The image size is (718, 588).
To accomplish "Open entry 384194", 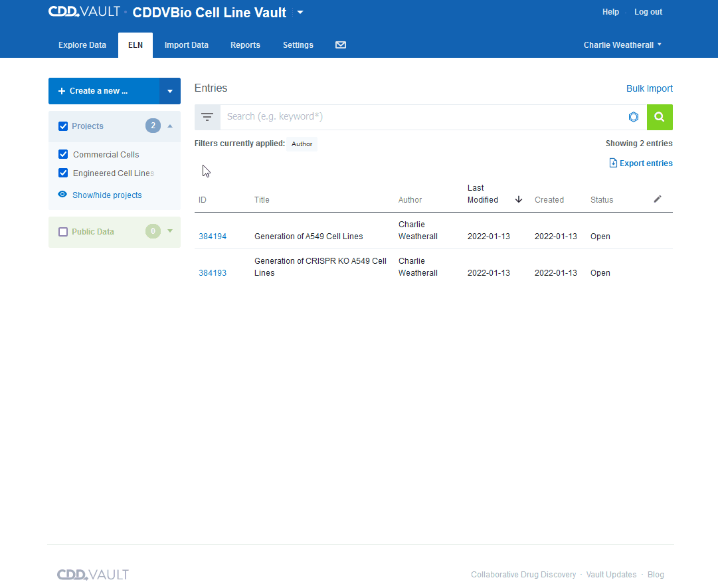I will pos(213,237).
